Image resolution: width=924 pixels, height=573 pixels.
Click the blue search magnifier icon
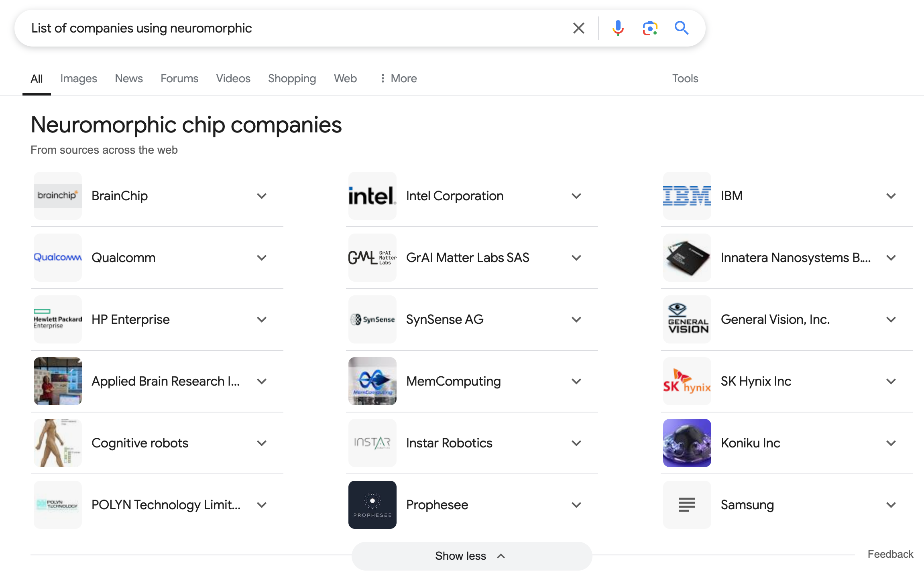(x=682, y=28)
